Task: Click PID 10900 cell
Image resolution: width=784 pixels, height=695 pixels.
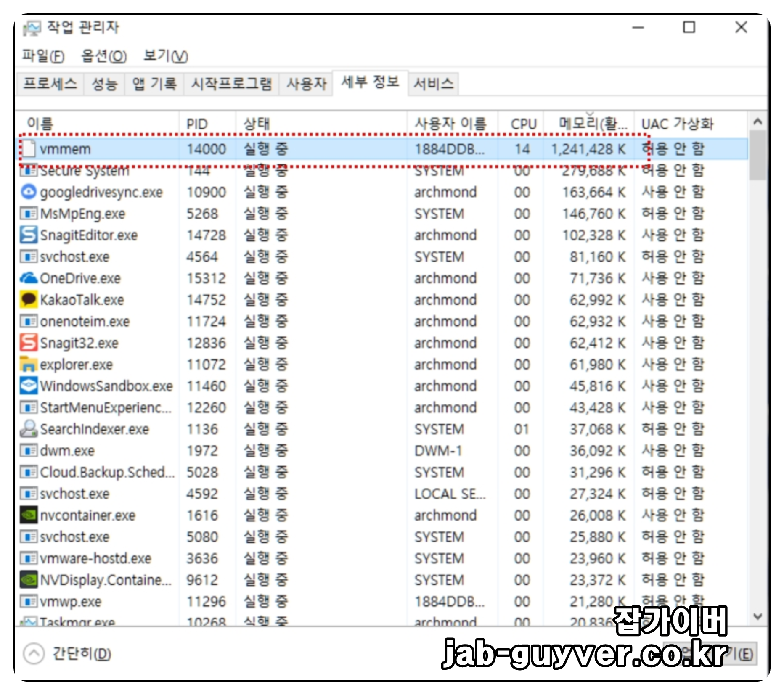Action: [206, 192]
